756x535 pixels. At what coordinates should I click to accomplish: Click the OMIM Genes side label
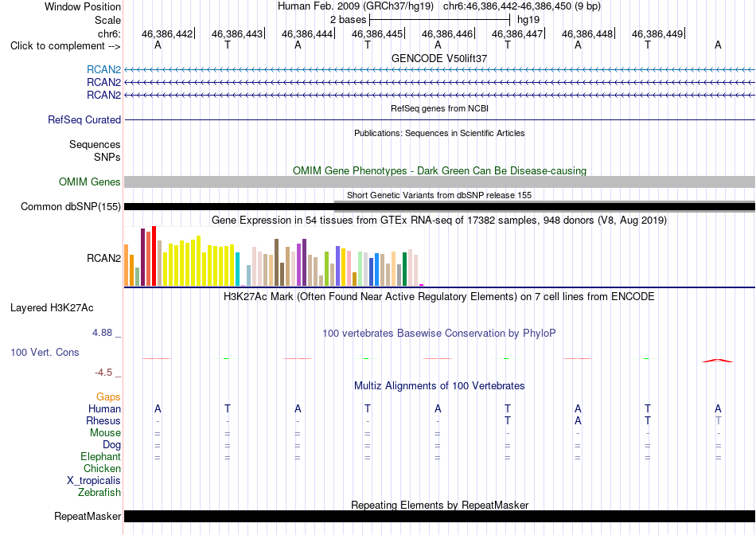tap(90, 182)
